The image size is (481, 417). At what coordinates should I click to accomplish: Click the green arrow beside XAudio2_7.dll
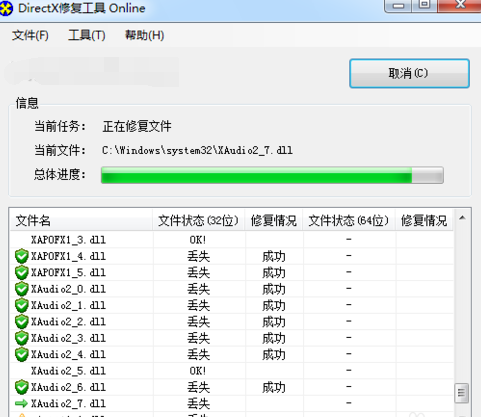(21, 404)
